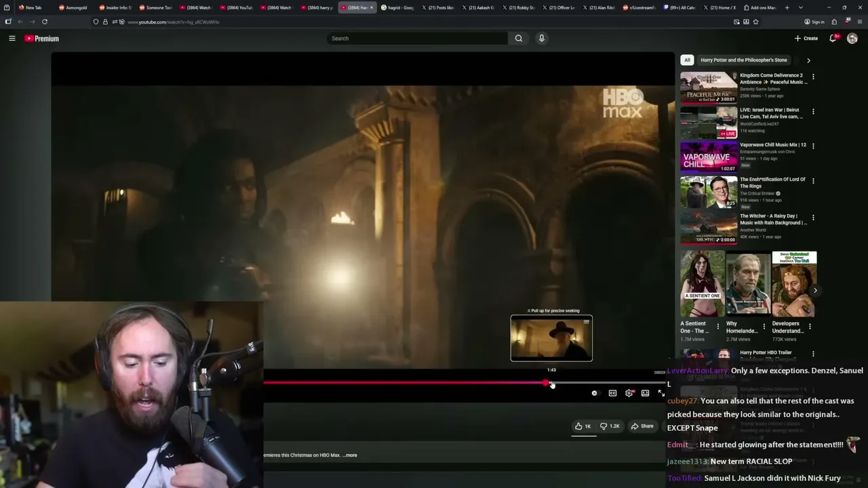Open Developers Understand short thumbnail
The width and height of the screenshot is (868, 488).
tap(794, 284)
